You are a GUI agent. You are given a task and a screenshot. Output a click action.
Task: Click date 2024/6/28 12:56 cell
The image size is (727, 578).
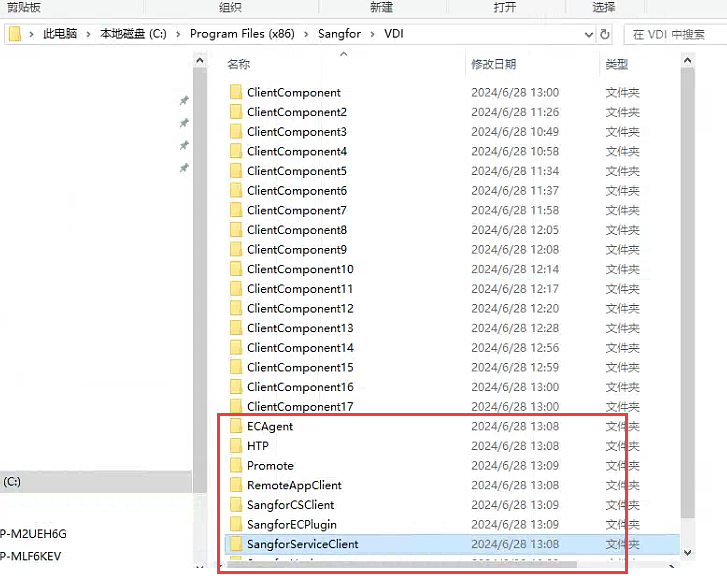(x=515, y=347)
